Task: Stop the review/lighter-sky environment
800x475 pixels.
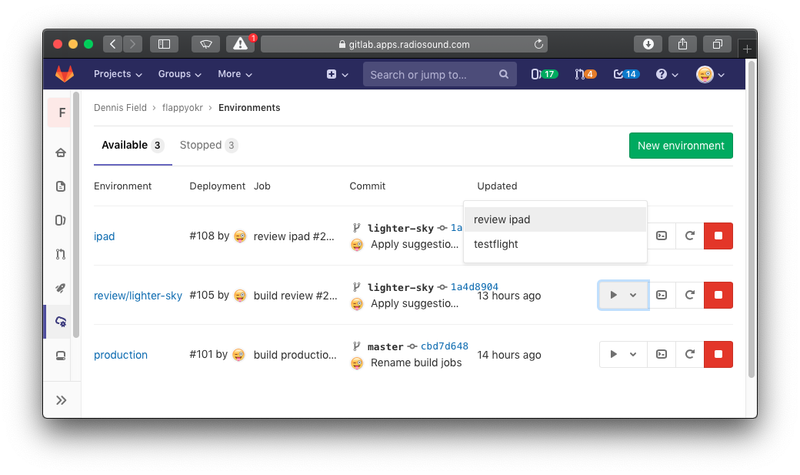Action: [718, 295]
